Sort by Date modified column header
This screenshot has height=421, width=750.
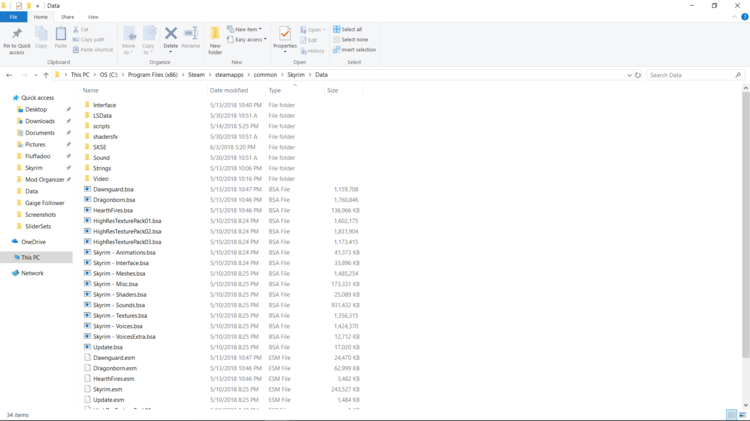pyautogui.click(x=236, y=90)
